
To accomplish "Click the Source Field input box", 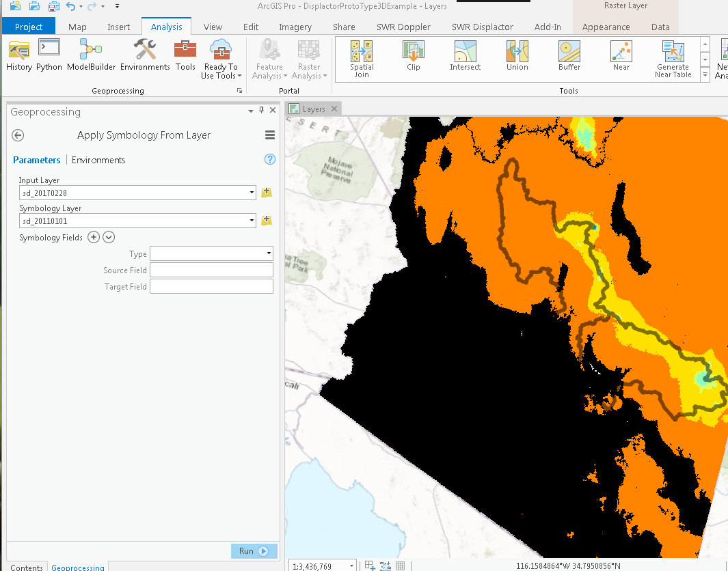I will point(211,270).
